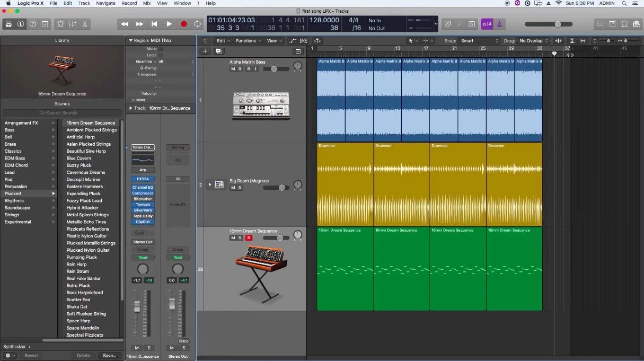This screenshot has height=361, width=644.
Task: Open the Mix menu
Action: click(147, 3)
